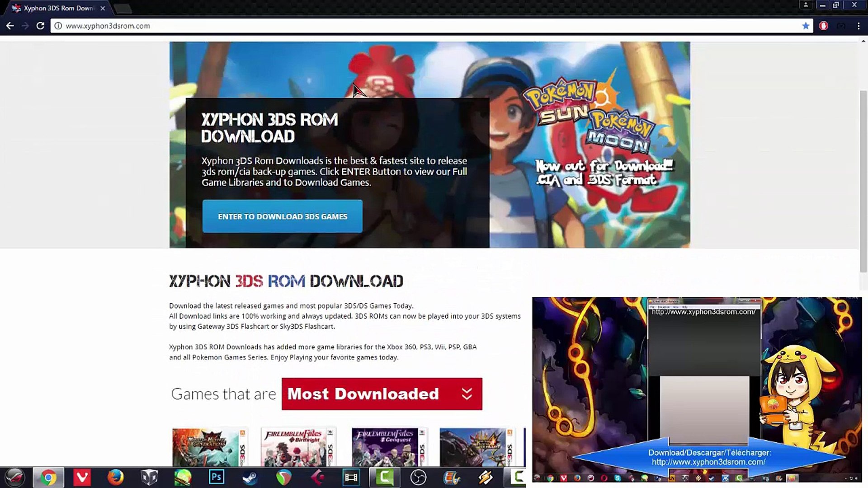Open the Chrome profile avatar button
This screenshot has height=488, width=868.
pyautogui.click(x=806, y=5)
